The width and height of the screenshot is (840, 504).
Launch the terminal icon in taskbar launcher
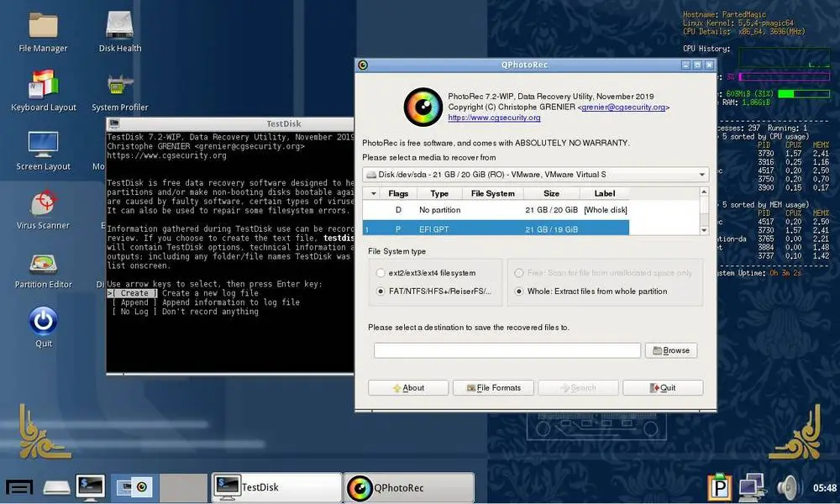(91, 487)
